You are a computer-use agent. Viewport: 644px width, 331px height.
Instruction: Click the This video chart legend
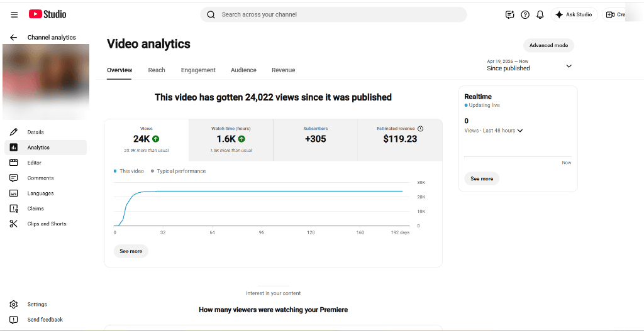click(x=129, y=171)
